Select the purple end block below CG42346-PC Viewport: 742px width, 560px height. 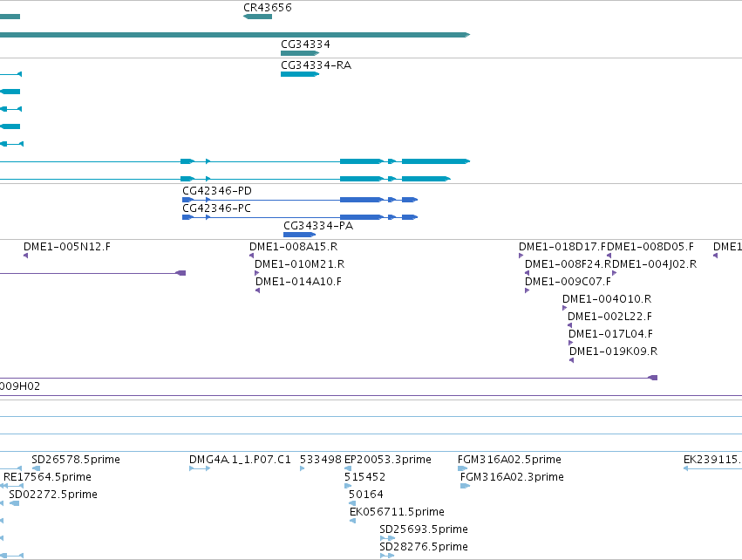(180, 273)
